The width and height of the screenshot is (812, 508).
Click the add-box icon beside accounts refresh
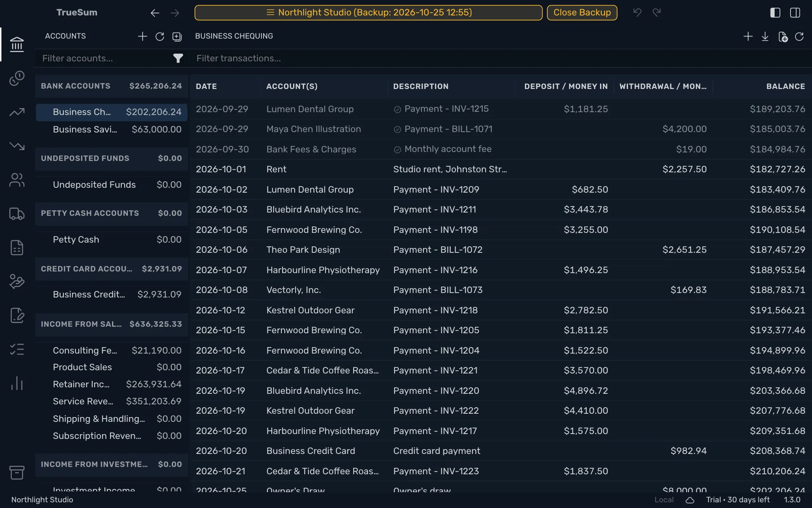177,37
